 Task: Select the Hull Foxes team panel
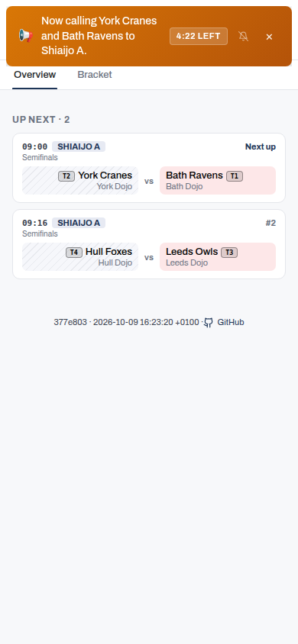(x=80, y=256)
